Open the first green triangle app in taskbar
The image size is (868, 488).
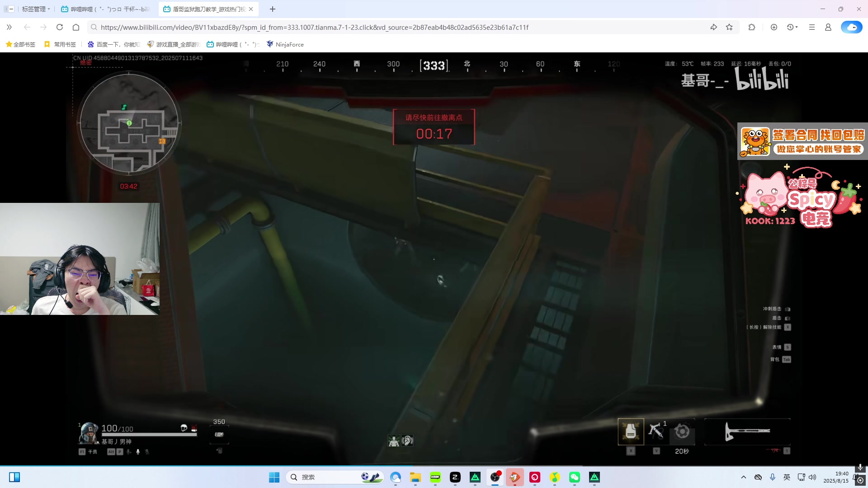(475, 477)
